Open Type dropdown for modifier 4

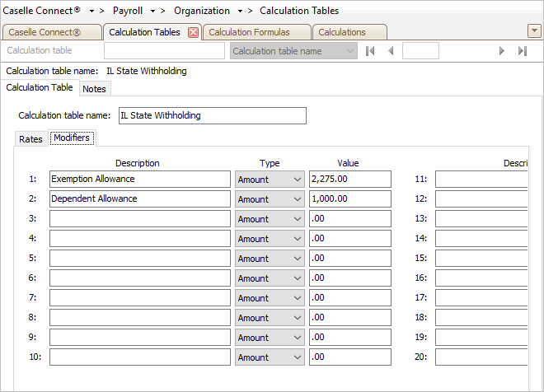pyautogui.click(x=270, y=239)
